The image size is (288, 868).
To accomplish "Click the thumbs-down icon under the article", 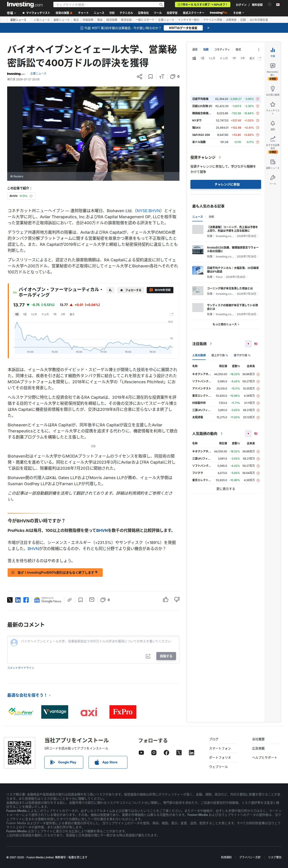I will click(x=177, y=599).
